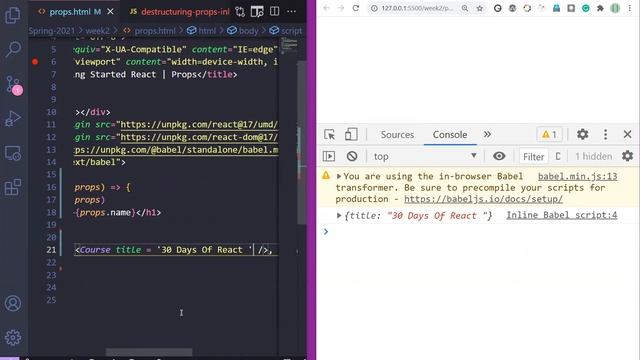The image size is (640, 360).
Task: Select the Console DevTools tab
Action: [450, 134]
